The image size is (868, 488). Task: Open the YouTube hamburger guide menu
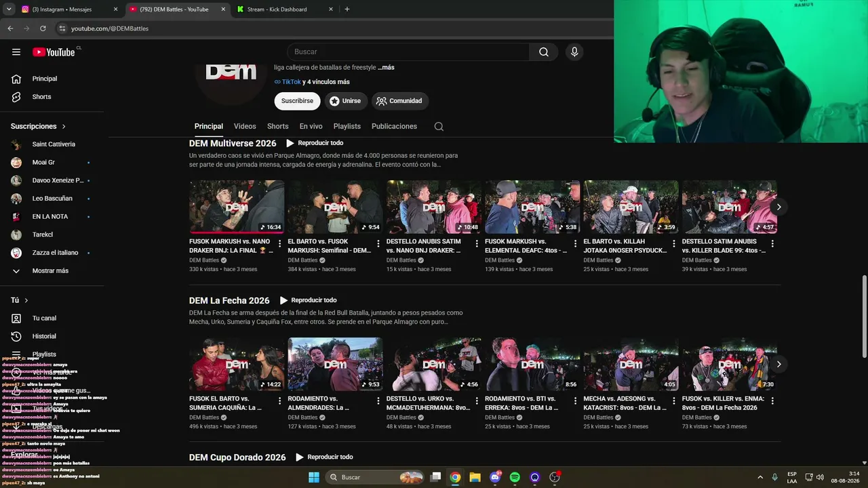(x=16, y=52)
